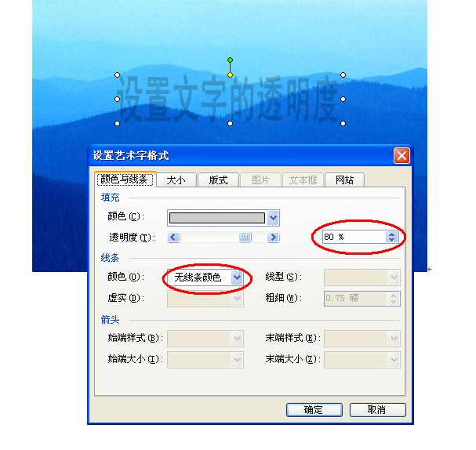476x450 pixels.
Task: Click the yellow diamond adjustment handle
Action: click(x=230, y=74)
